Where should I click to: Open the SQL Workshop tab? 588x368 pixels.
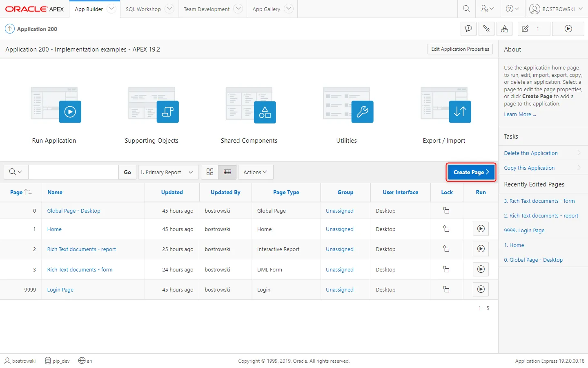[143, 9]
